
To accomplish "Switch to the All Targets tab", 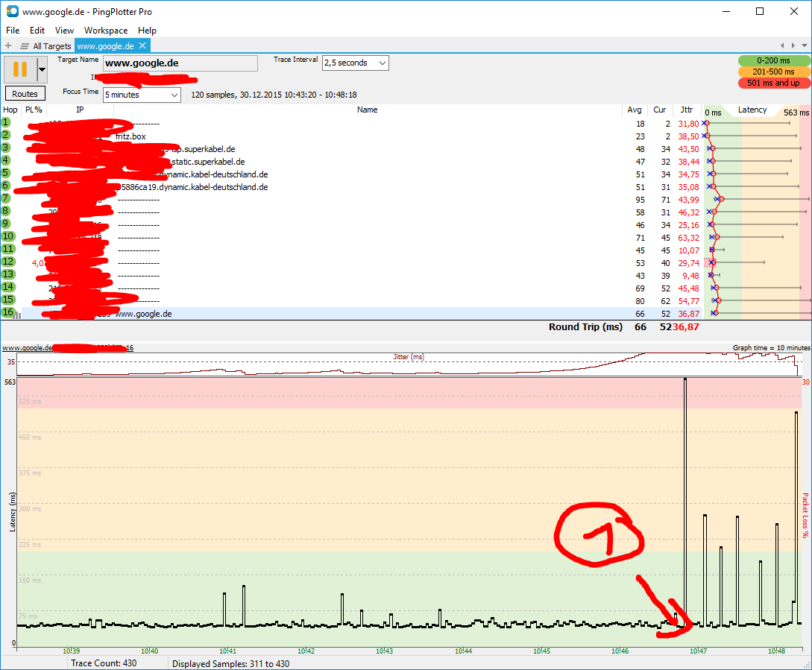I will click(x=46, y=46).
